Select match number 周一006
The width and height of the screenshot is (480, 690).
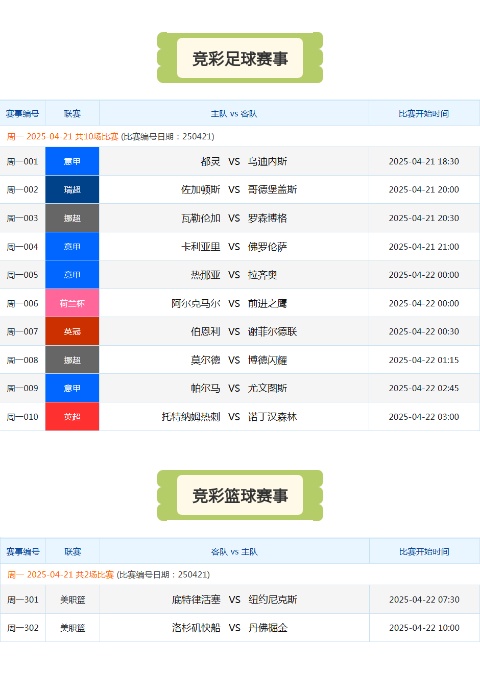pyautogui.click(x=22, y=304)
